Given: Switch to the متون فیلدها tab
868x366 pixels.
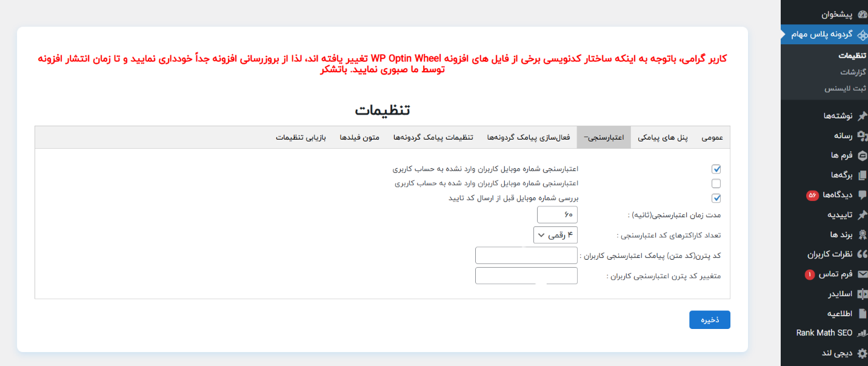Looking at the screenshot, I should [359, 138].
